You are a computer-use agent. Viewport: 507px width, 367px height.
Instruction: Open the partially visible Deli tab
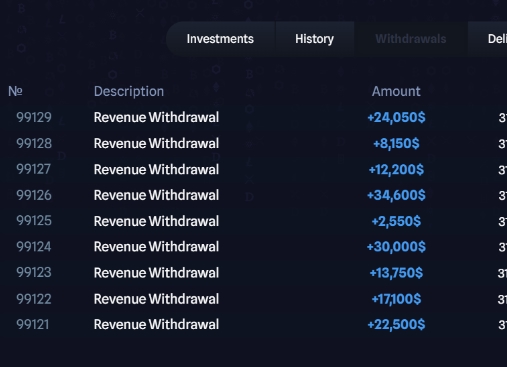point(497,39)
